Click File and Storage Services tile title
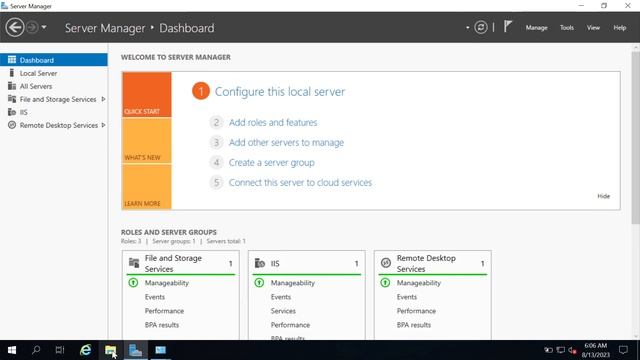Image resolution: width=640 pixels, height=360 pixels. 173,263
